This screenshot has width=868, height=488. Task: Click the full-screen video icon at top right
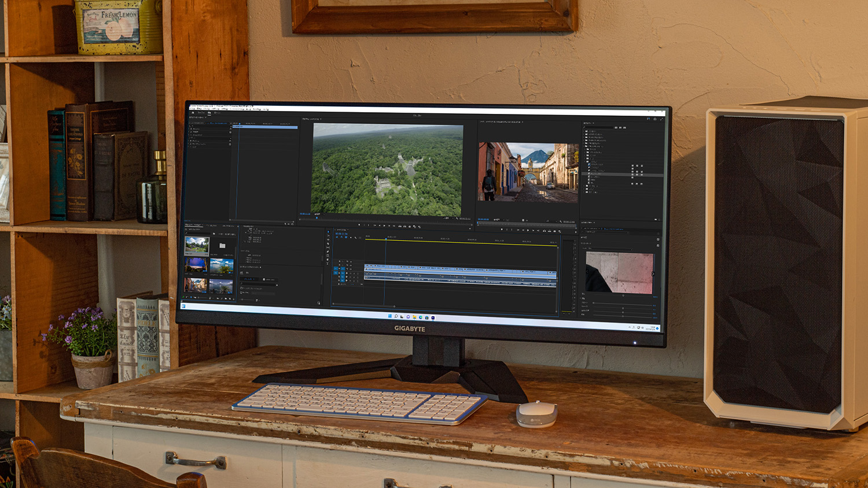(661, 119)
